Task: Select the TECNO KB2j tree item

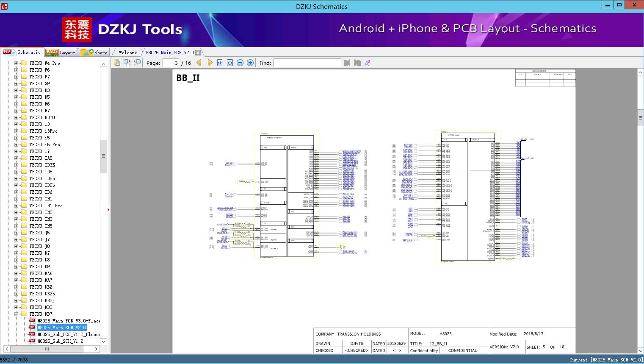Action: tap(42, 300)
